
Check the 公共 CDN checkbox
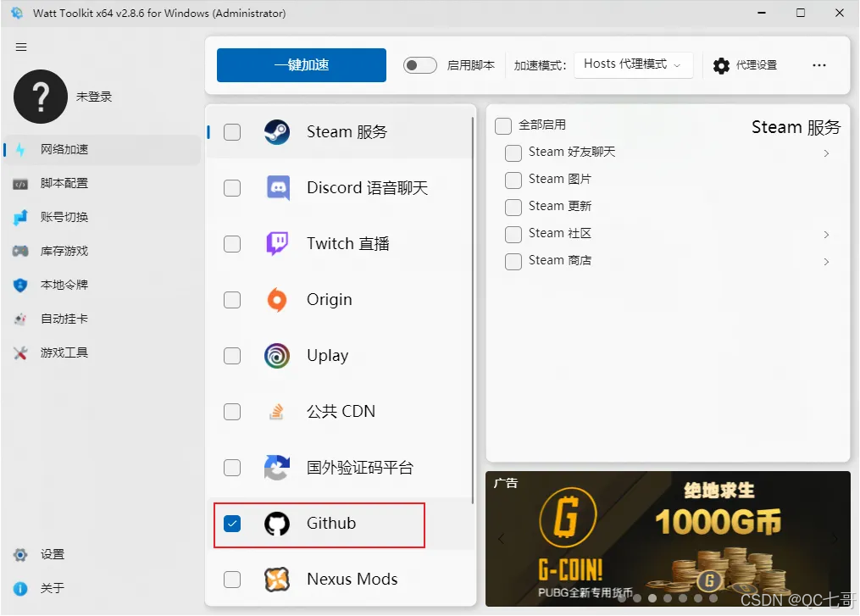pos(232,412)
